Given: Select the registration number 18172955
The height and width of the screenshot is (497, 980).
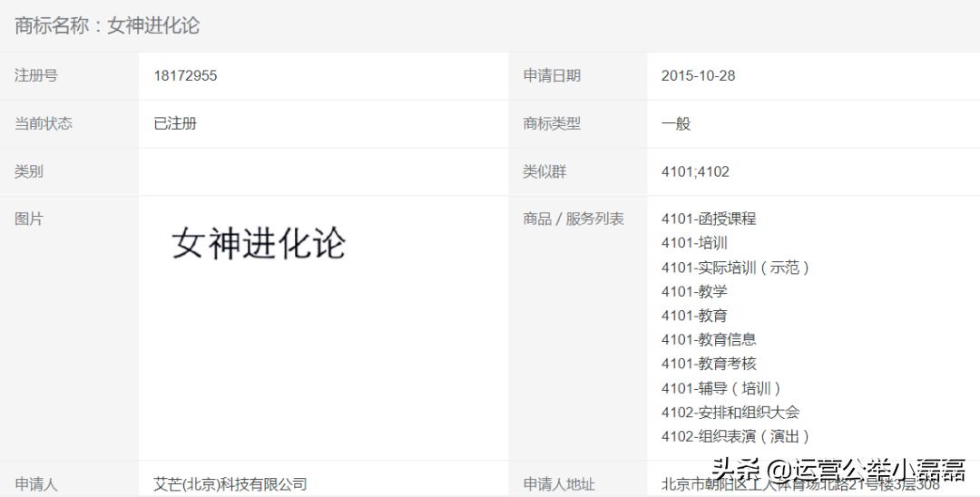Looking at the screenshot, I should 186,75.
